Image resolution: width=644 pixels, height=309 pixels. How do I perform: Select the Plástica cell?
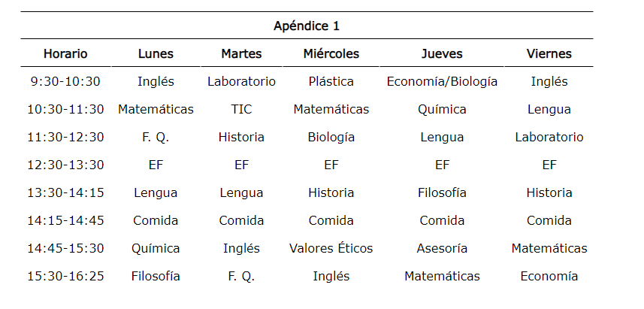click(x=331, y=81)
